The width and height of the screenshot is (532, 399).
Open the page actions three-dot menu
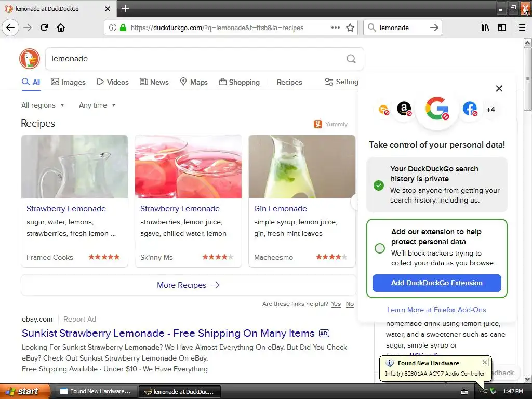coord(335,28)
